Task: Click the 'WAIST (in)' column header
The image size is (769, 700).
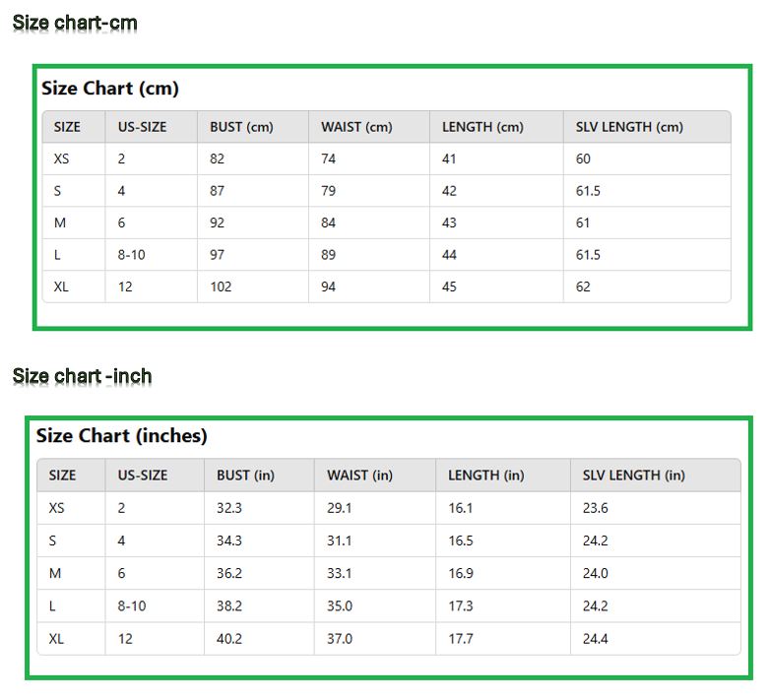Action: point(359,476)
